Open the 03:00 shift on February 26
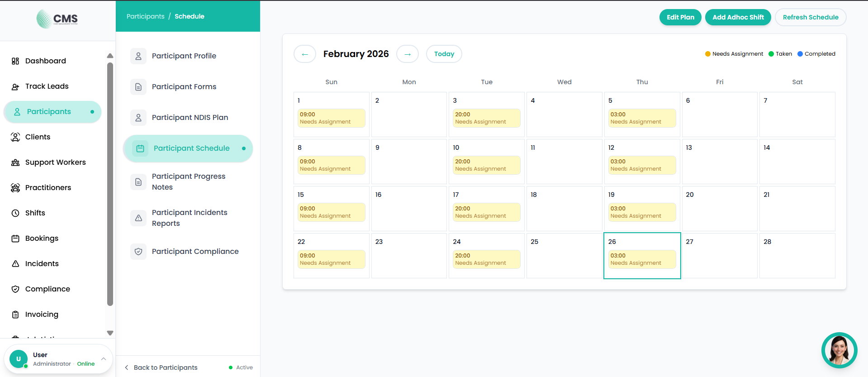Image resolution: width=868 pixels, height=377 pixels. [x=642, y=259]
